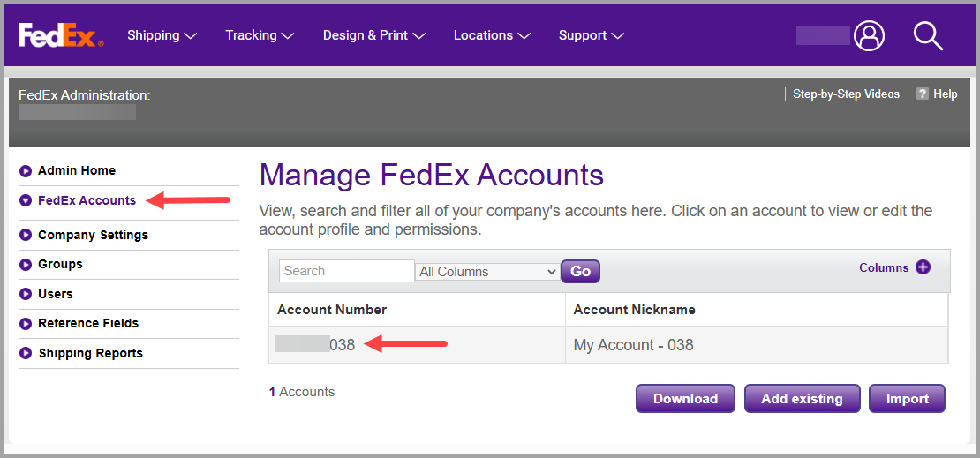Click the Help question mark icon

point(922,94)
